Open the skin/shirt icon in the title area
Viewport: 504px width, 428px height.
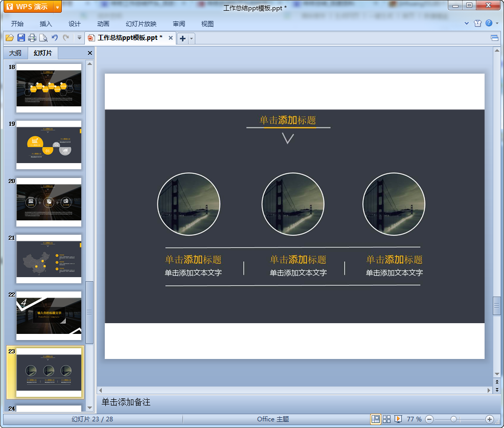coord(477,23)
